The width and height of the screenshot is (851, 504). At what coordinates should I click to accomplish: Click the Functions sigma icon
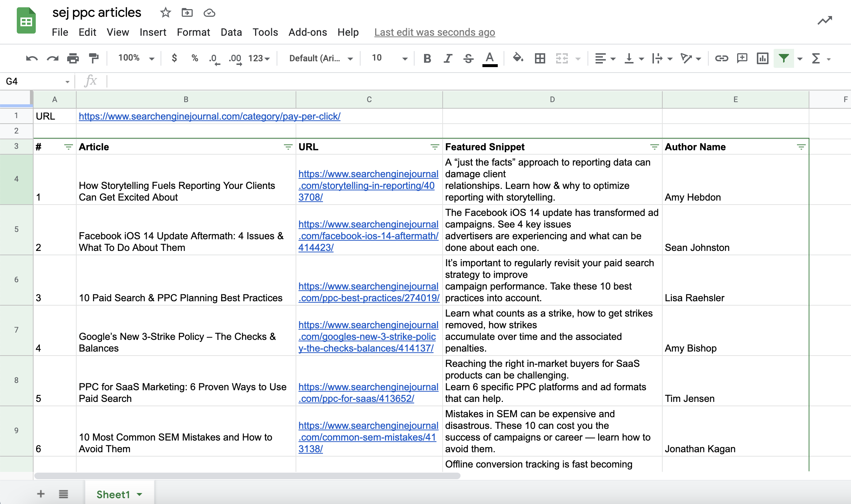point(816,58)
